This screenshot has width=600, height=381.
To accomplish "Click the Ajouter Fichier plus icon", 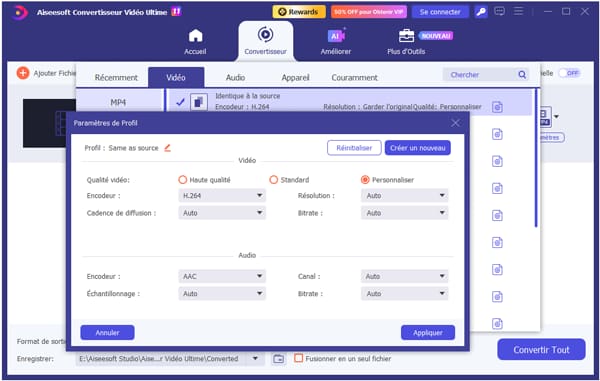I will coord(23,73).
